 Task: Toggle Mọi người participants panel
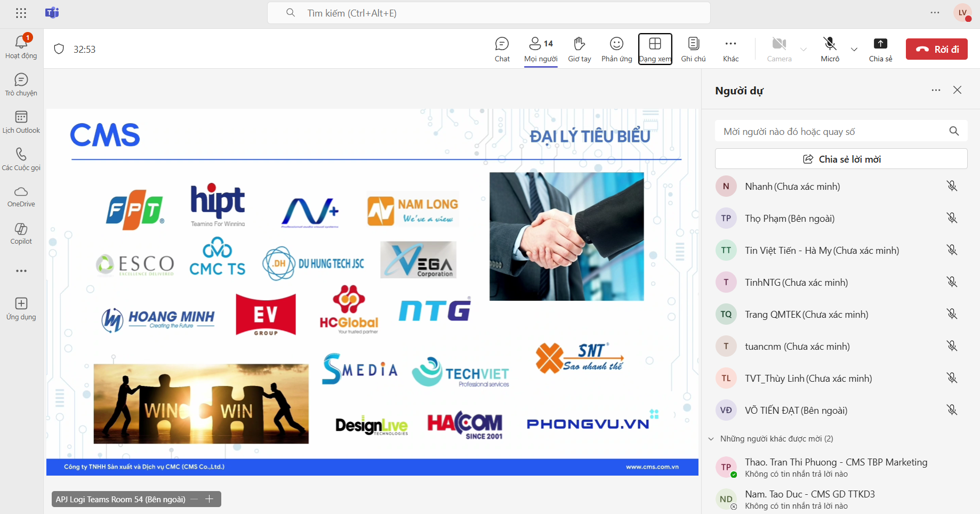(x=541, y=49)
